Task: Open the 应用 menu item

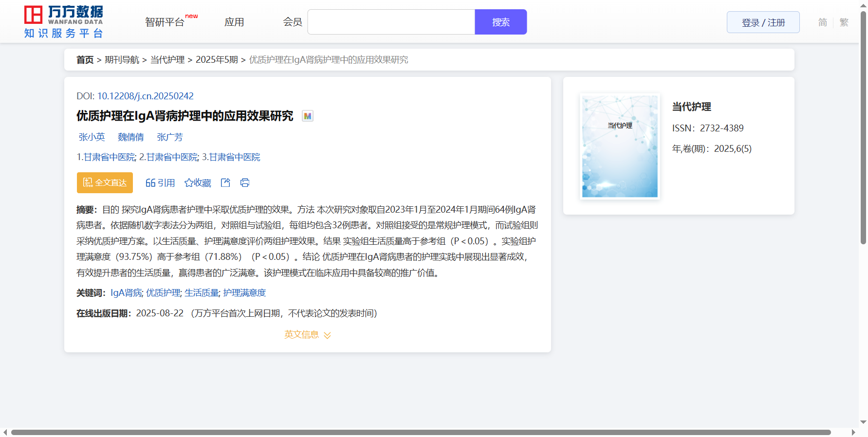Action: coord(234,22)
